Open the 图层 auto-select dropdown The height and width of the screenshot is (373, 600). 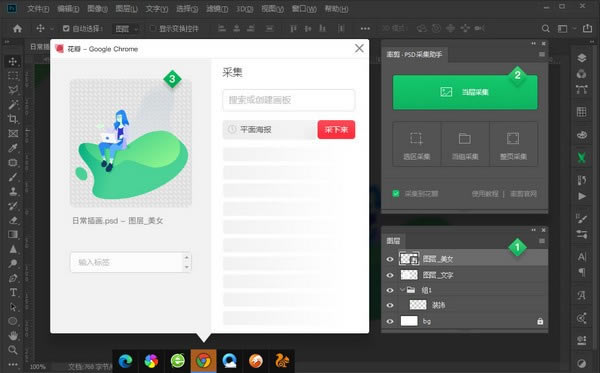pyautogui.click(x=126, y=29)
